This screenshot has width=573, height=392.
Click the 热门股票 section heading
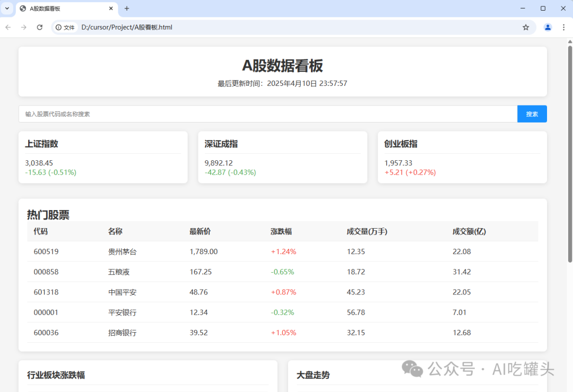pos(48,215)
